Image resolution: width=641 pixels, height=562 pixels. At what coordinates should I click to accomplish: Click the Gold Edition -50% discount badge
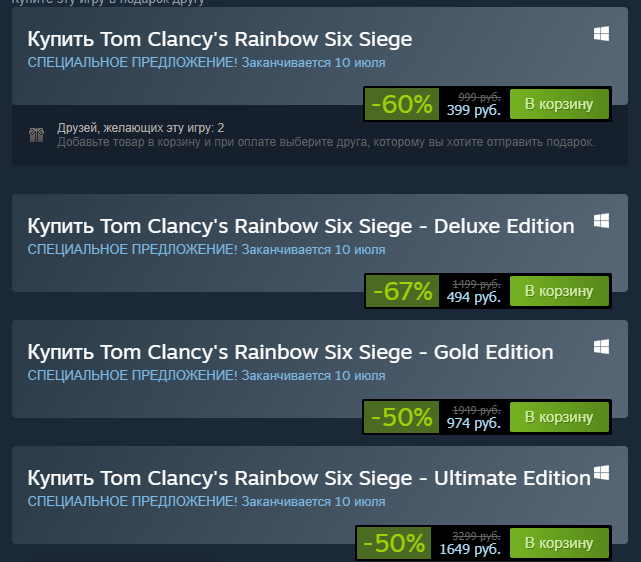tap(402, 417)
